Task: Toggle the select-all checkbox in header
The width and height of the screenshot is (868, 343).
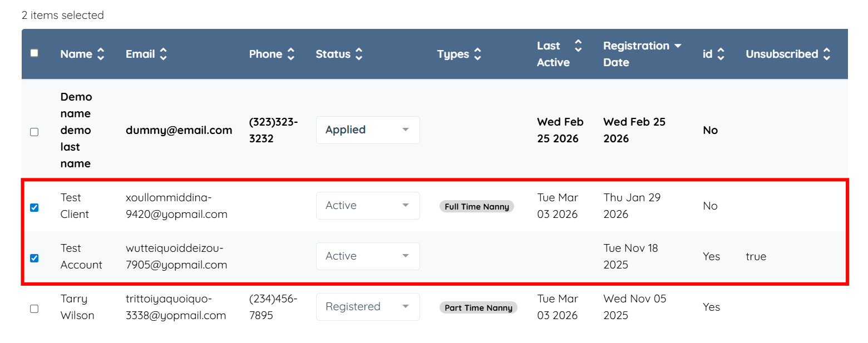Action: click(34, 53)
